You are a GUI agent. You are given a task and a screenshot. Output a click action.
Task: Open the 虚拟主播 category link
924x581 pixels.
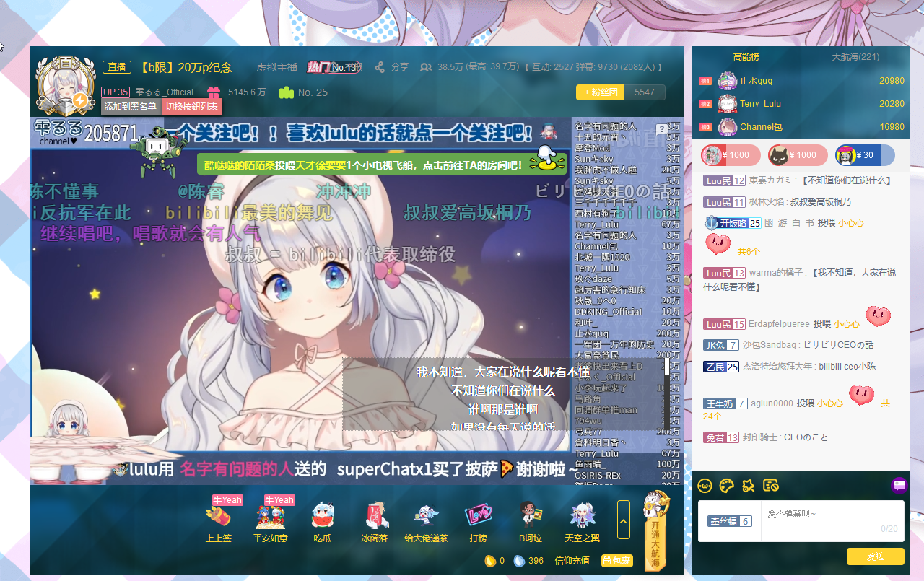tap(276, 67)
